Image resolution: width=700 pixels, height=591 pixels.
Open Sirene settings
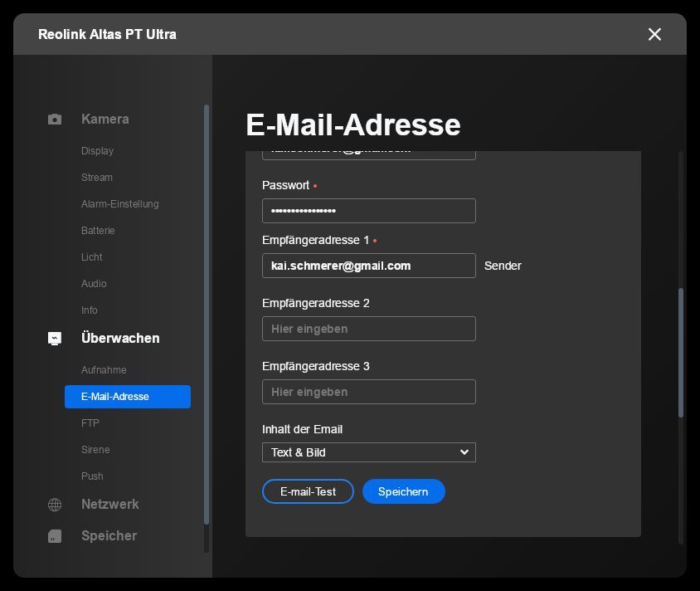click(x=95, y=450)
